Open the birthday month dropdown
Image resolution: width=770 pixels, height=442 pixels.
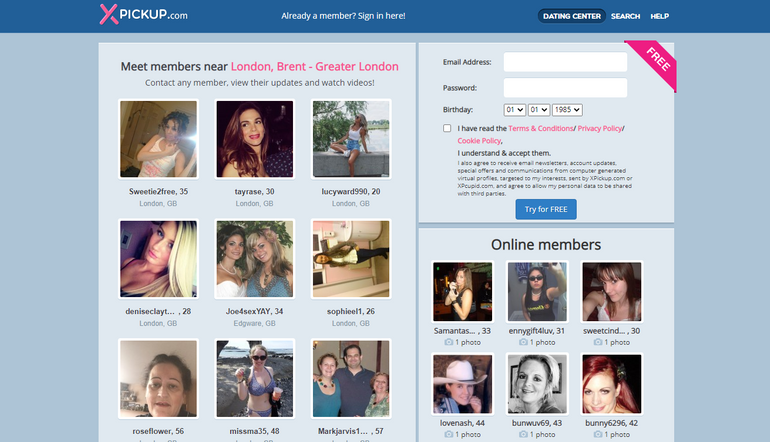[x=539, y=110]
